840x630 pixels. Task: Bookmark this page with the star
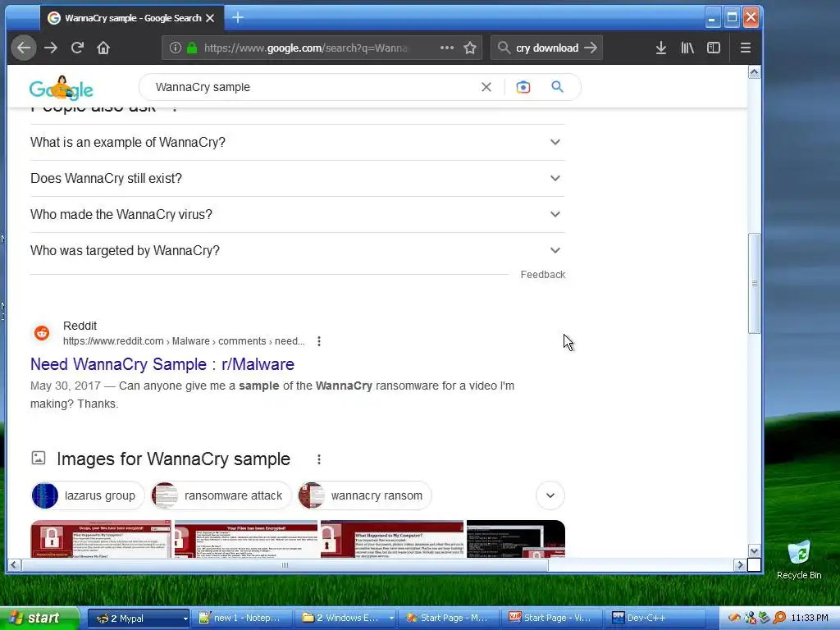470,48
